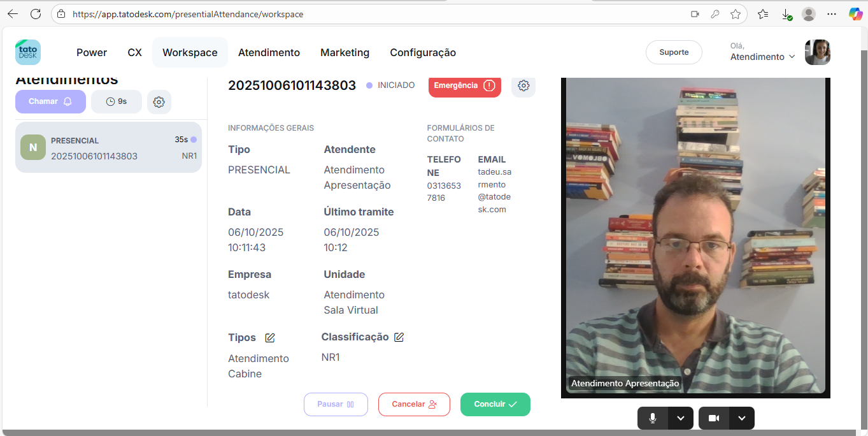Viewport: 868px width, 436px height.
Task: Add page to favorites star icon
Action: pyautogui.click(x=736, y=14)
